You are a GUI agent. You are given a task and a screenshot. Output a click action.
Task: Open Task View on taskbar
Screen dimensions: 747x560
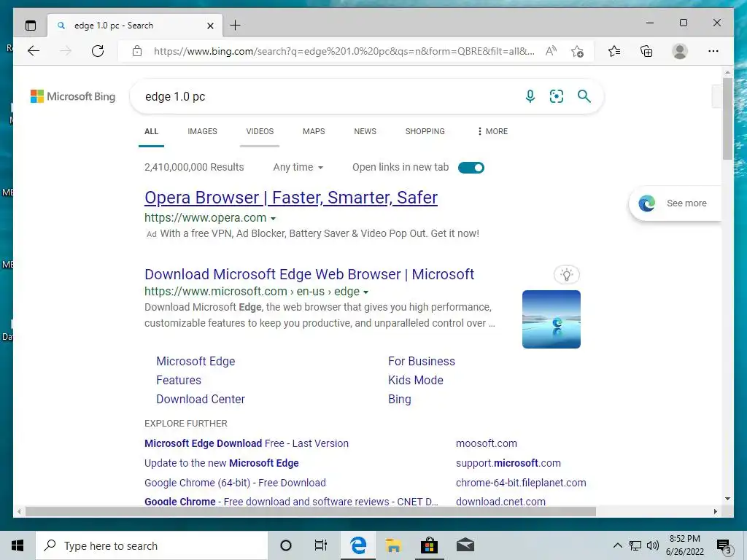[321, 545]
